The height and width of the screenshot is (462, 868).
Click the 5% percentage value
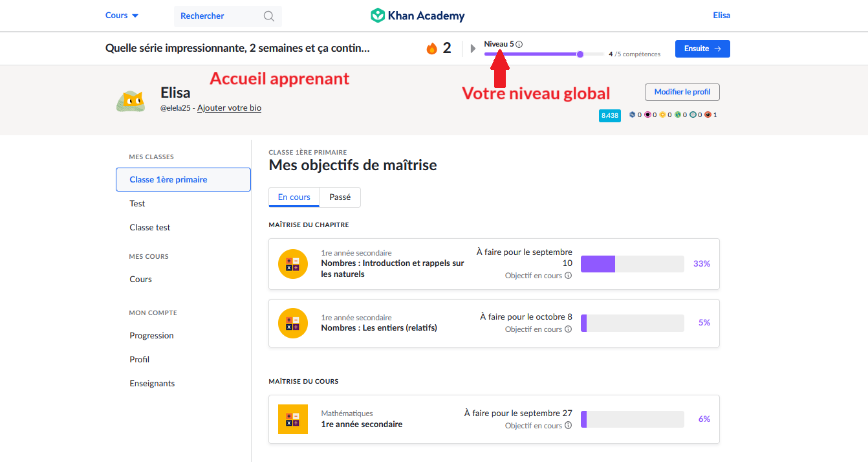[704, 323]
